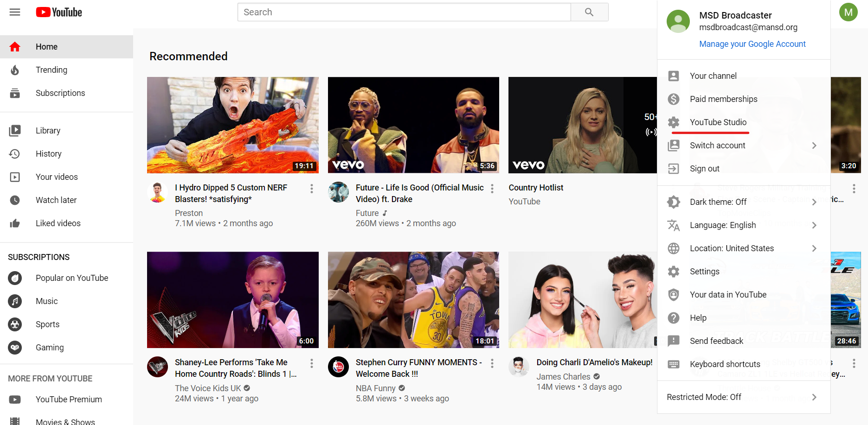The height and width of the screenshot is (425, 868).
Task: Click into the Search input field
Action: [404, 12]
